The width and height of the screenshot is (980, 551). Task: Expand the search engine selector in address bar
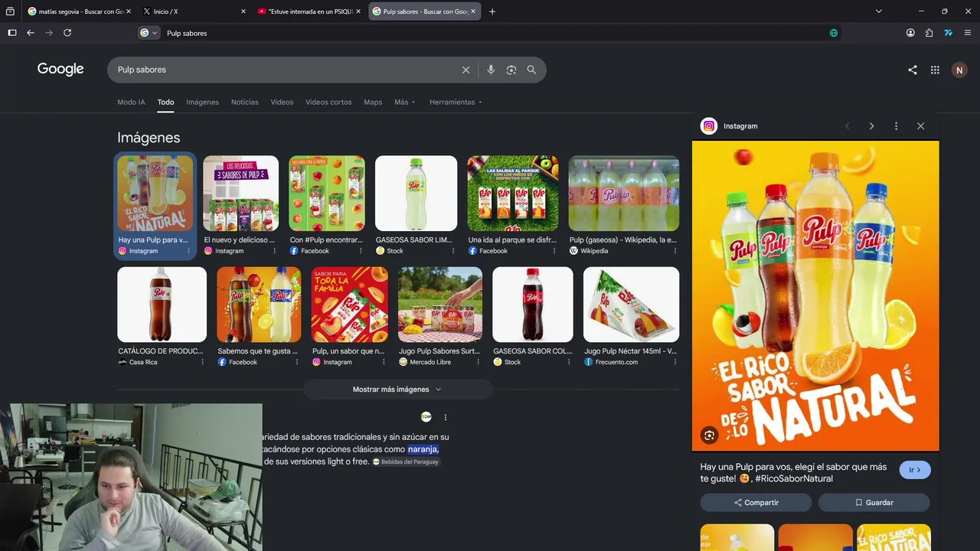149,33
